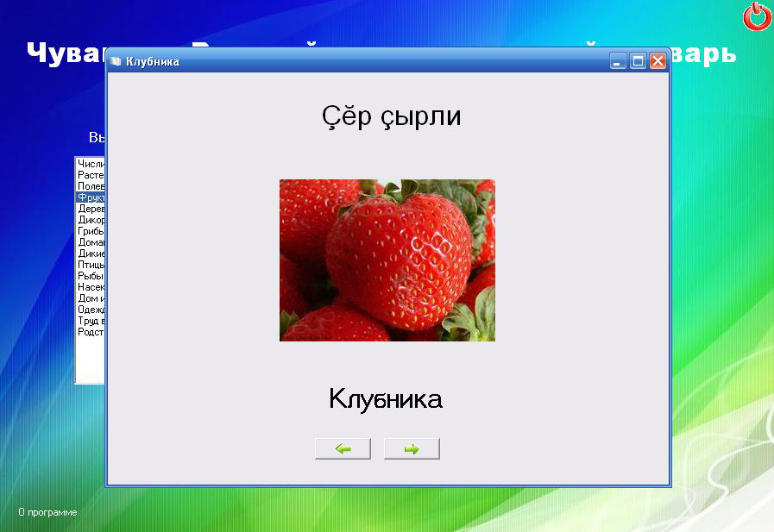Click the strawberry picture

tap(387, 260)
